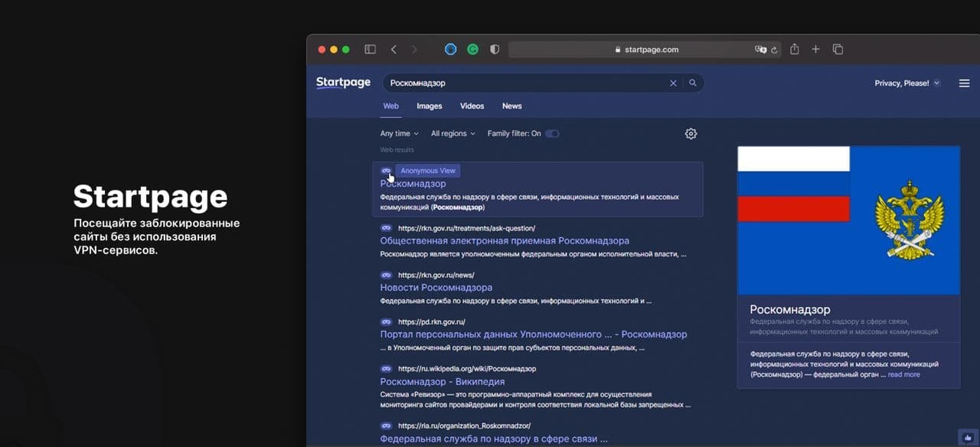Click mask icon next to ria.ru link

386,426
